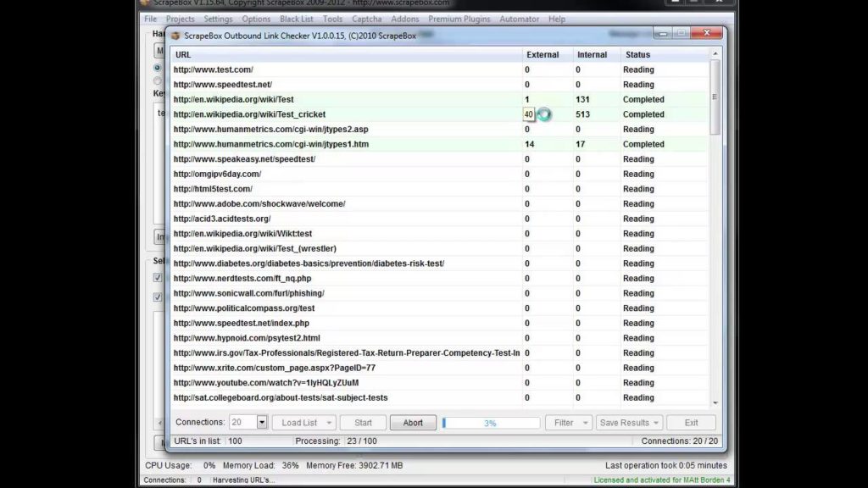Image resolution: width=868 pixels, height=488 pixels.
Task: Open the Projects menu
Action: tap(181, 19)
